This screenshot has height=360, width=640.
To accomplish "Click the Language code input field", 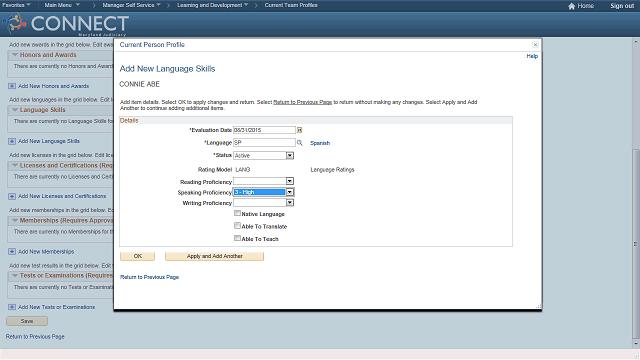I will click(264, 142).
